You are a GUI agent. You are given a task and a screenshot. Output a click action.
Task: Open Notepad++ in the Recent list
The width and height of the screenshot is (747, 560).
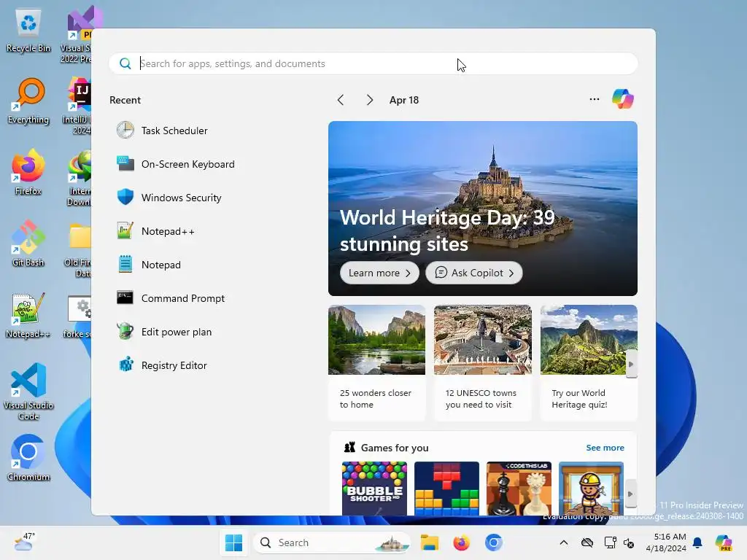point(156,231)
